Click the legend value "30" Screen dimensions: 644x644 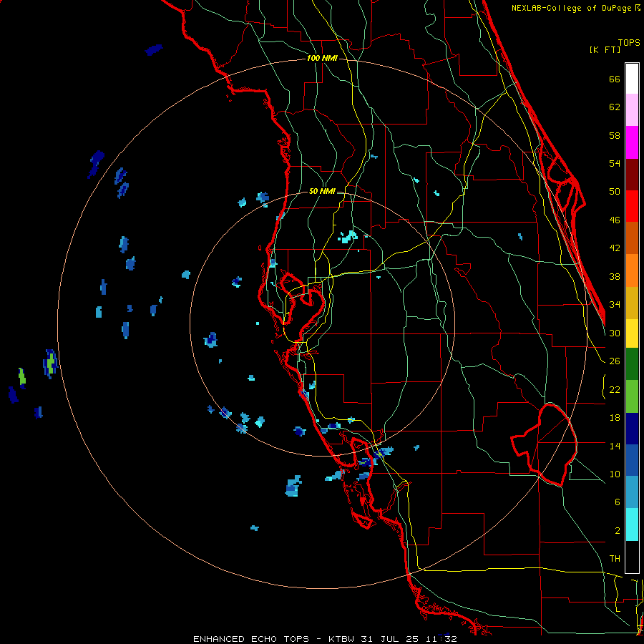(615, 333)
